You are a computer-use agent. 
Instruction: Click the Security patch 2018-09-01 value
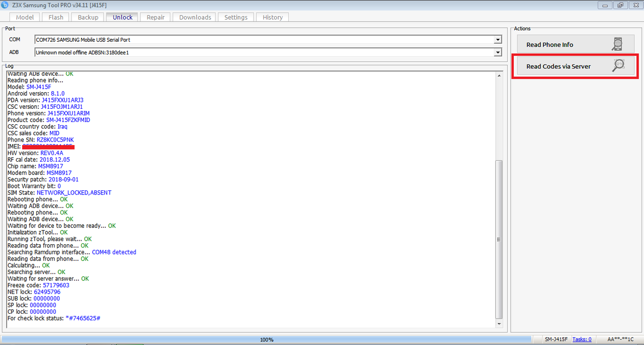click(63, 179)
